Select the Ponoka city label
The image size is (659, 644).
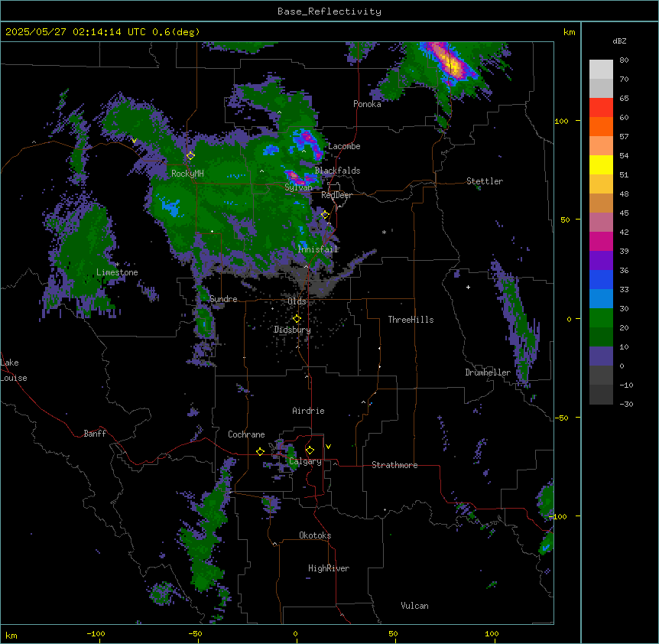coord(367,104)
